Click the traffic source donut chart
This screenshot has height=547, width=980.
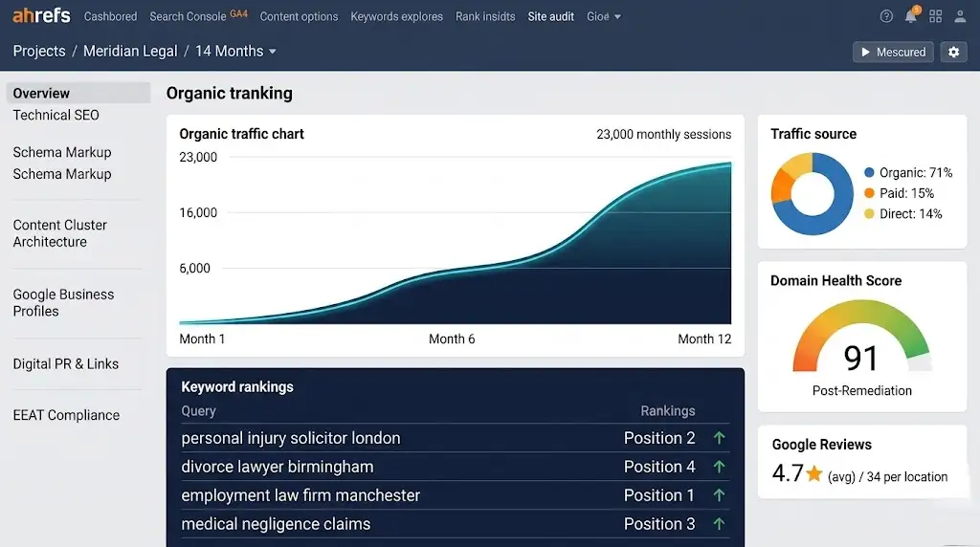pyautogui.click(x=812, y=193)
